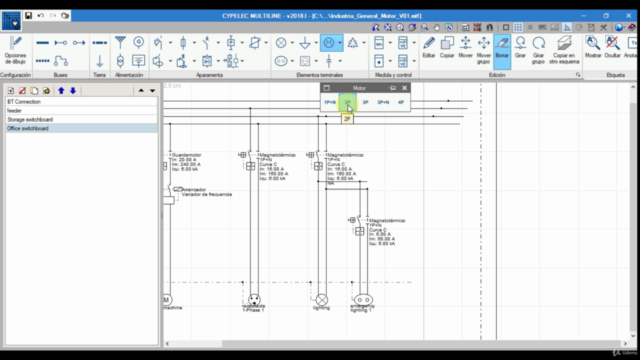
Task: Select capacitor terminal element
Action: tap(329, 61)
